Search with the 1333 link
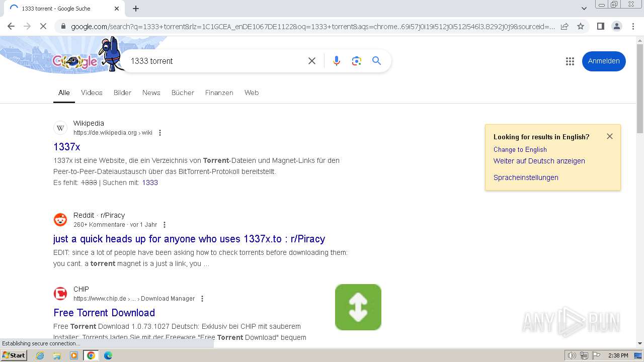 pyautogui.click(x=150, y=183)
